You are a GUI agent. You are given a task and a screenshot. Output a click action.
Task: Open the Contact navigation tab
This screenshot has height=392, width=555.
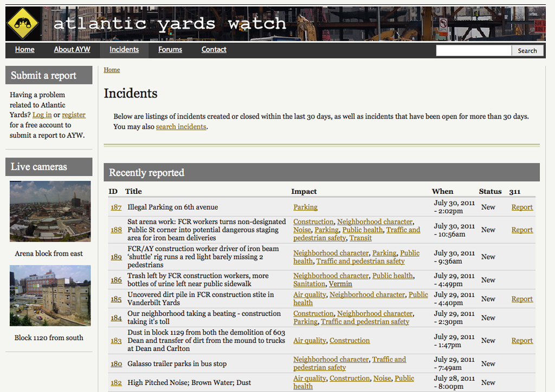click(214, 49)
